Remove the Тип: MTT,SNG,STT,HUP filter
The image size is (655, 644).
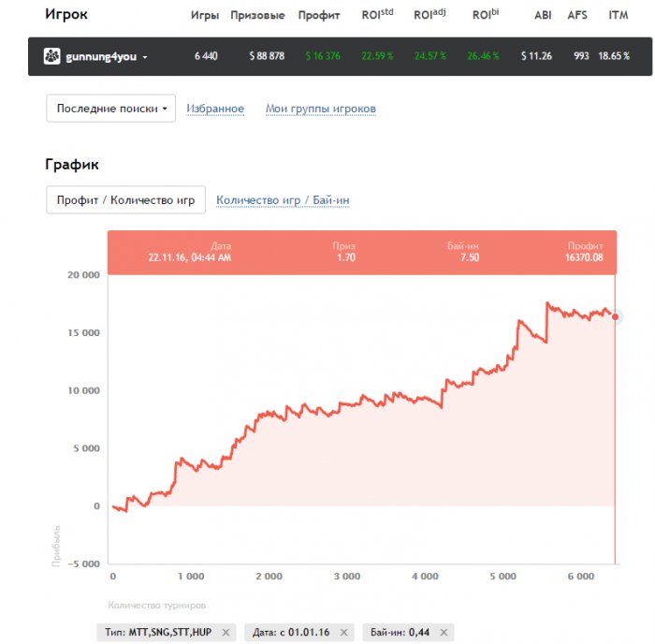[x=225, y=633]
